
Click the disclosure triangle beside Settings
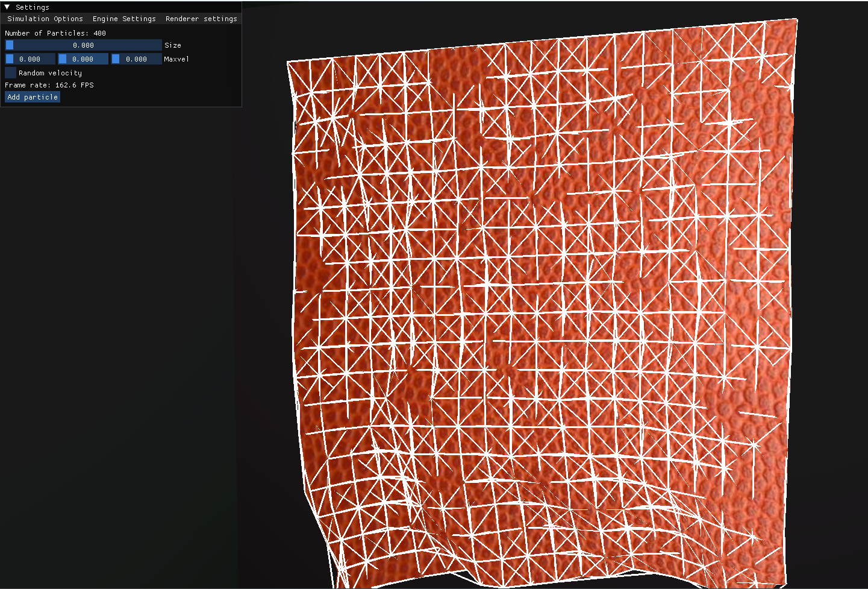(7, 7)
